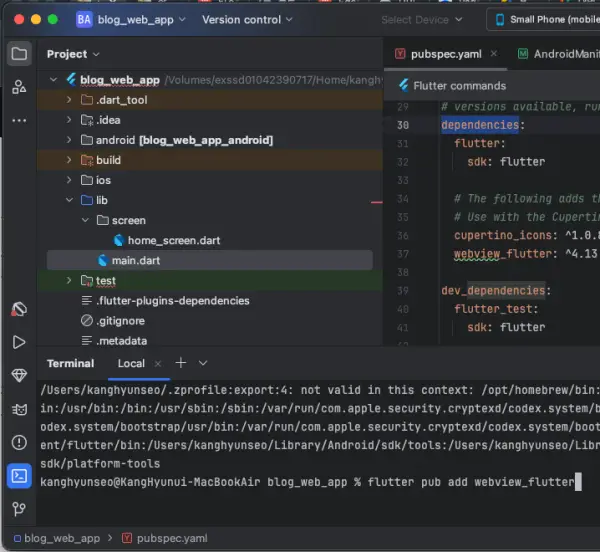This screenshot has width=600, height=552.
Task: Click pubspec.yaml in the breadcrumb bar
Action: 172,538
